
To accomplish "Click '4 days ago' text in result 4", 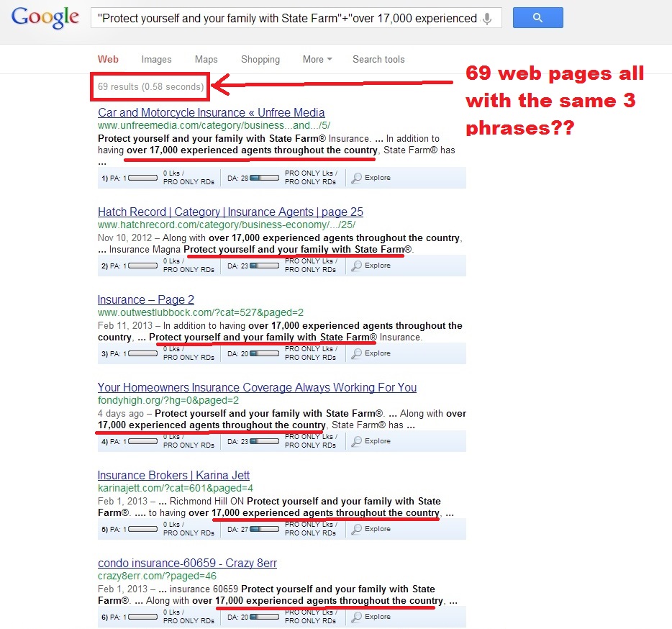I will (121, 414).
